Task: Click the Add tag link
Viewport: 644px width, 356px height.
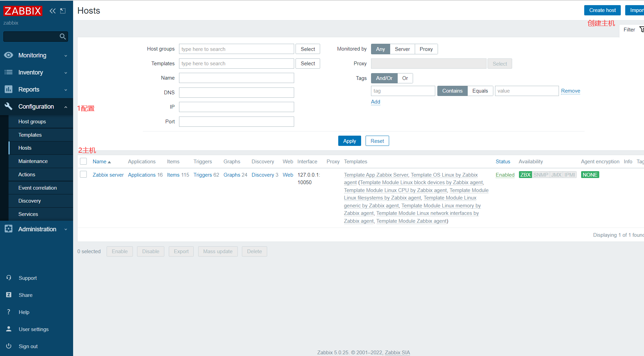Action: click(375, 102)
